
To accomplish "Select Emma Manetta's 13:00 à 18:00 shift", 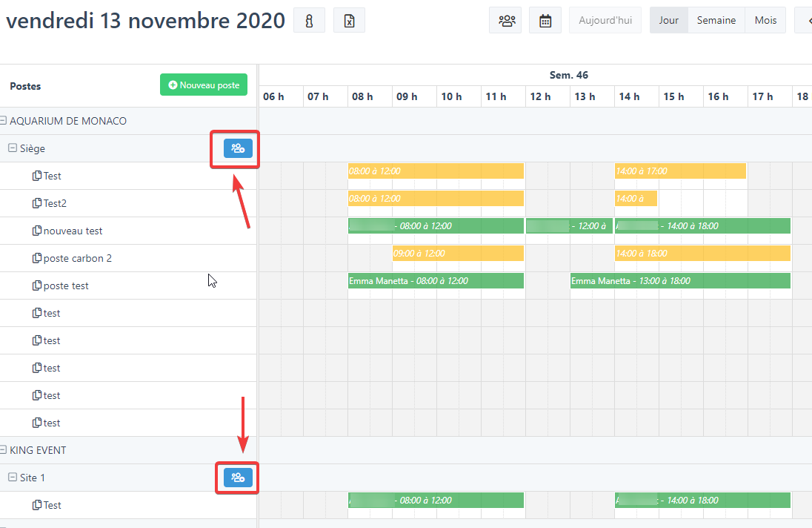I will (x=680, y=281).
